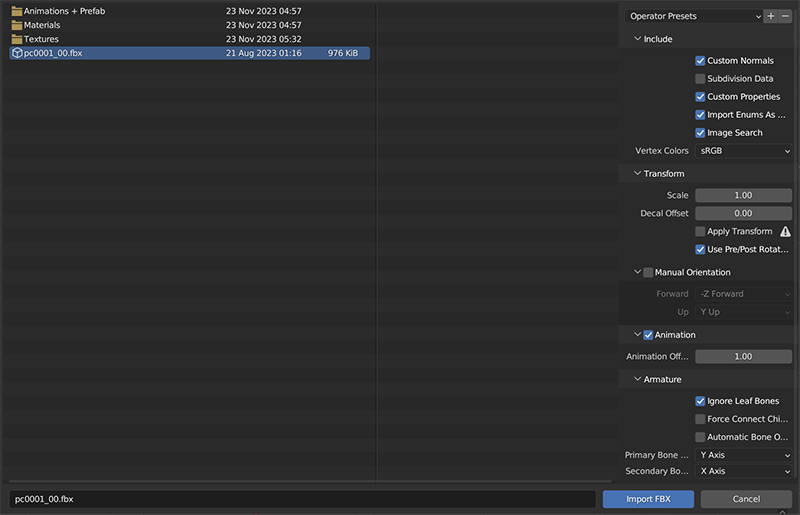This screenshot has height=515, width=800.
Task: Click the Scale value field
Action: tap(743, 195)
